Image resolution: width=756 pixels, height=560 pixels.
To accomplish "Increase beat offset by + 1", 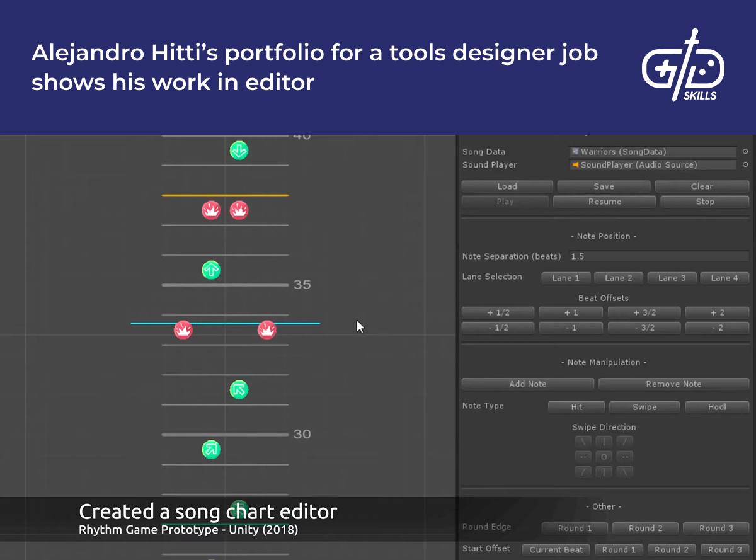I will (x=570, y=312).
